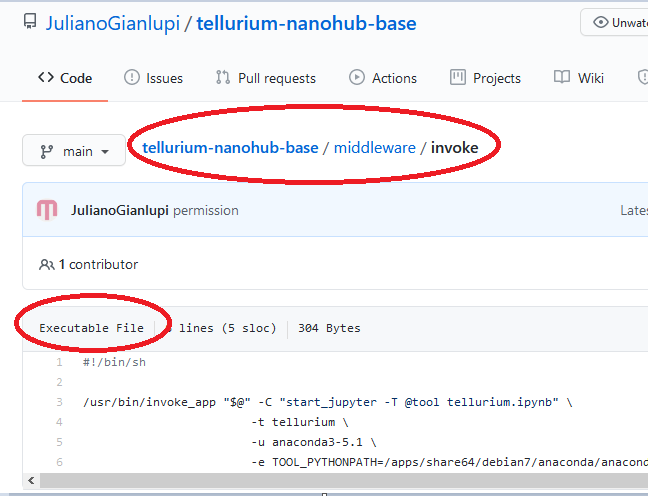Switch to the Code tab
648x496 pixels.
coord(65,78)
